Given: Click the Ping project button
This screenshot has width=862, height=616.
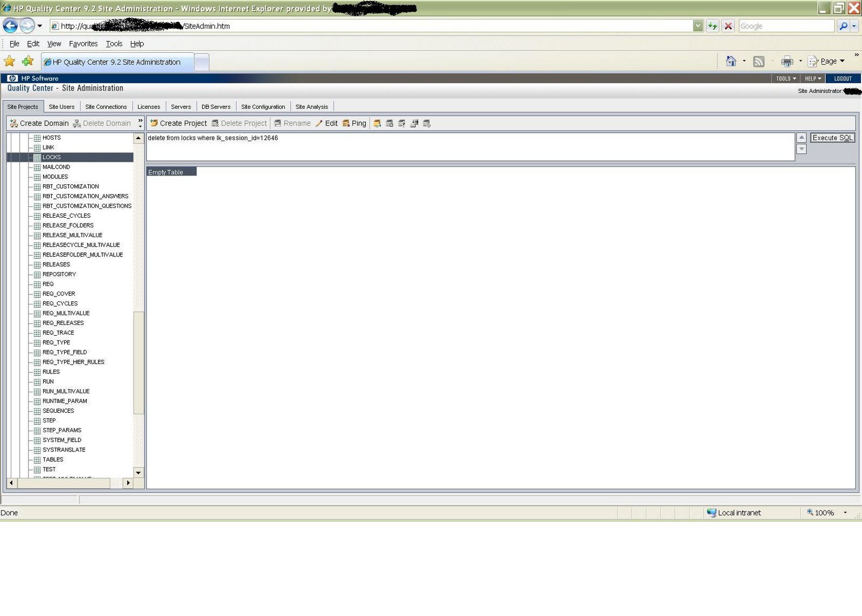Looking at the screenshot, I should 354,123.
